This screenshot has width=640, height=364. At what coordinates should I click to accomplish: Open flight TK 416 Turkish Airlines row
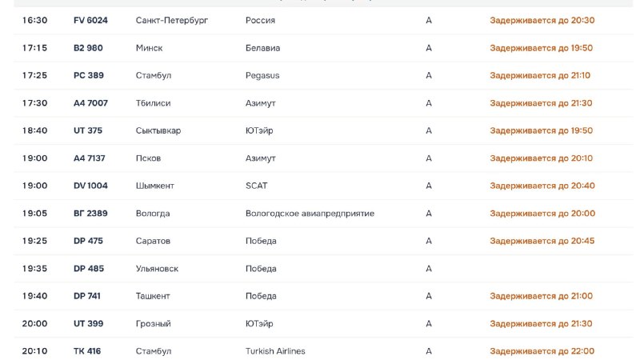(x=323, y=351)
